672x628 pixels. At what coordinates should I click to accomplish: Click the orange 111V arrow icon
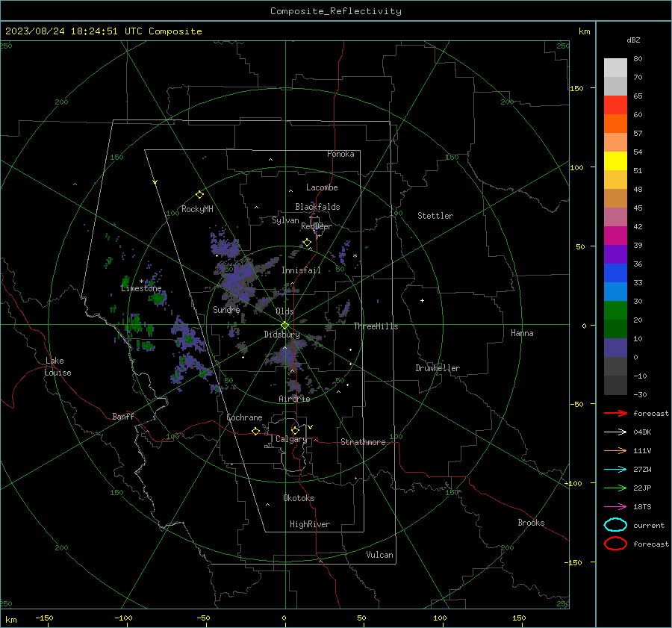click(615, 450)
